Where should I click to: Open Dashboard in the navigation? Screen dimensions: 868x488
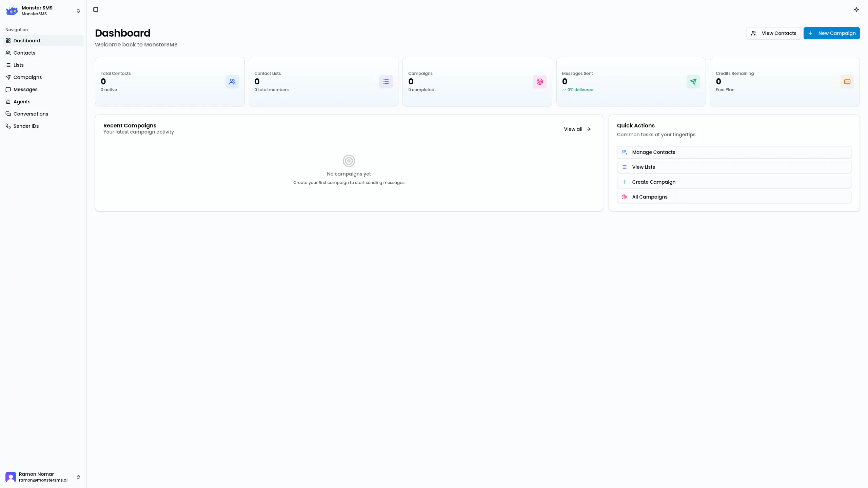(43, 41)
